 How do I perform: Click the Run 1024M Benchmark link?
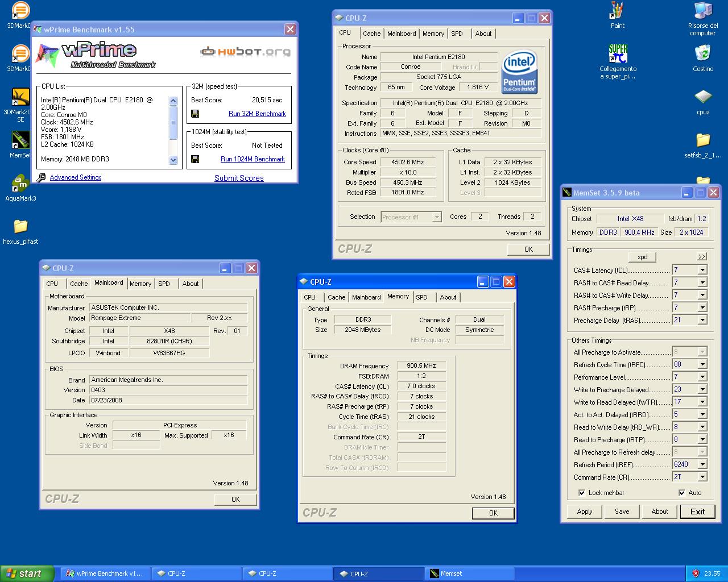tap(253, 159)
